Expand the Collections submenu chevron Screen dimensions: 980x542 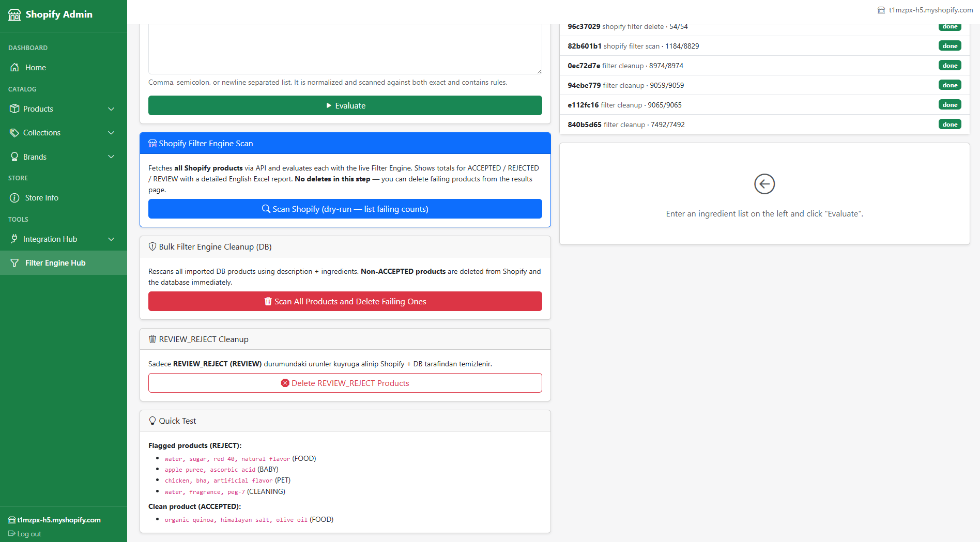pyautogui.click(x=111, y=133)
